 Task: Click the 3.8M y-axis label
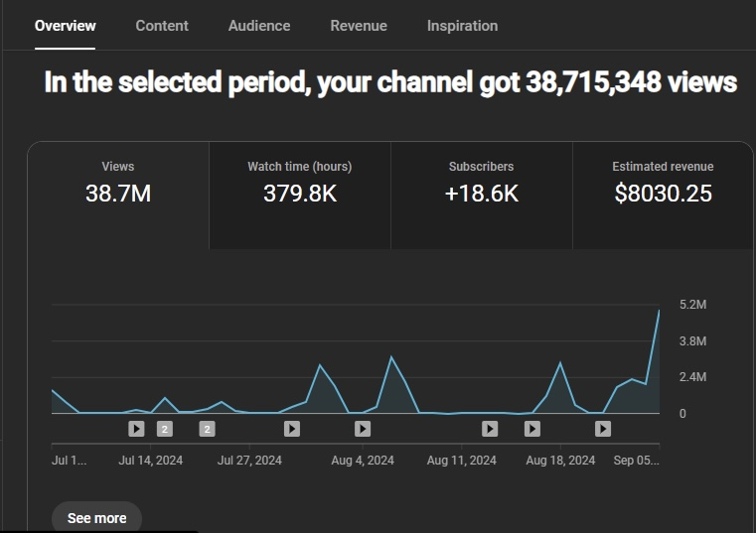click(692, 341)
